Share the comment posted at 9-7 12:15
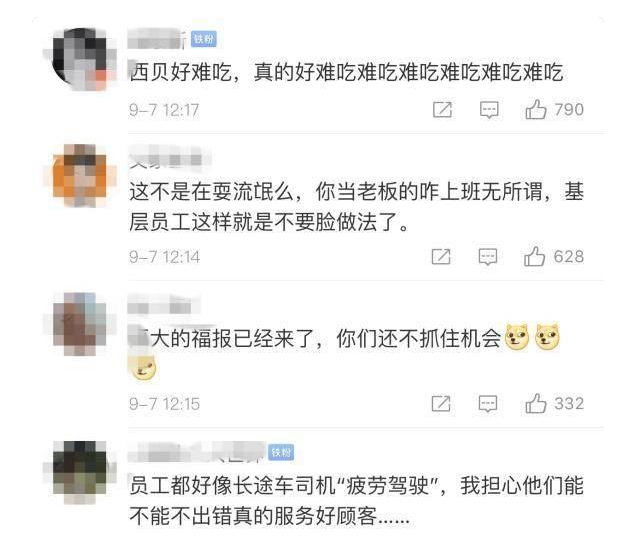Screen dimensions: 620x536 click(x=441, y=404)
